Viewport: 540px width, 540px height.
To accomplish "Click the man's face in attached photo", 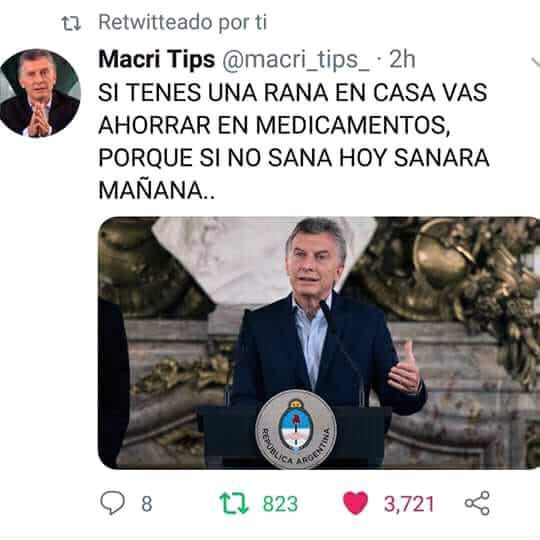I will click(x=315, y=263).
